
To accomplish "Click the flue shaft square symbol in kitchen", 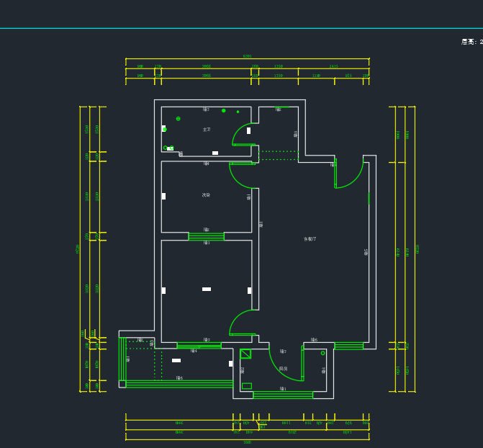I will (x=245, y=354).
